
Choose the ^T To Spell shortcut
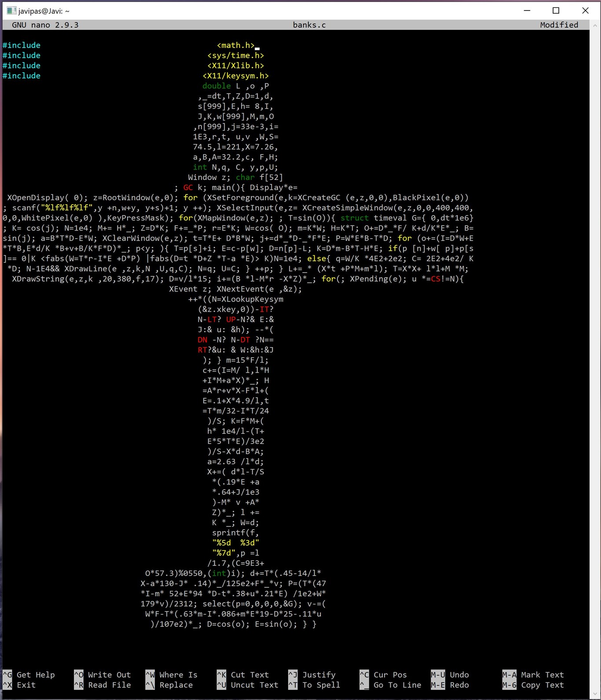tap(314, 685)
